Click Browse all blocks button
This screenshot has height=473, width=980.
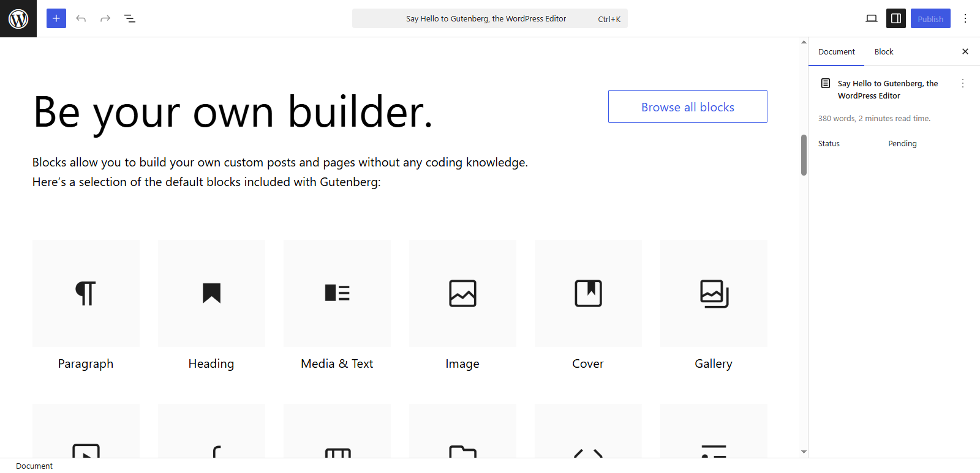688,106
